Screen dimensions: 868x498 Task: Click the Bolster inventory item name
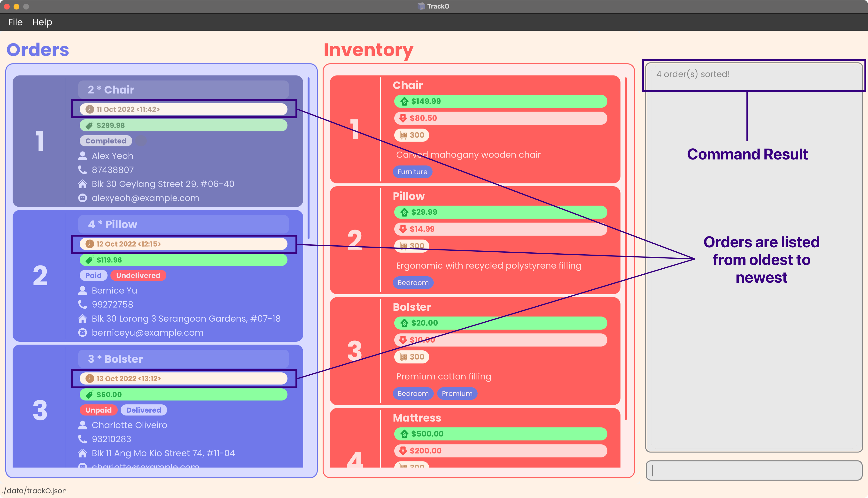412,307
